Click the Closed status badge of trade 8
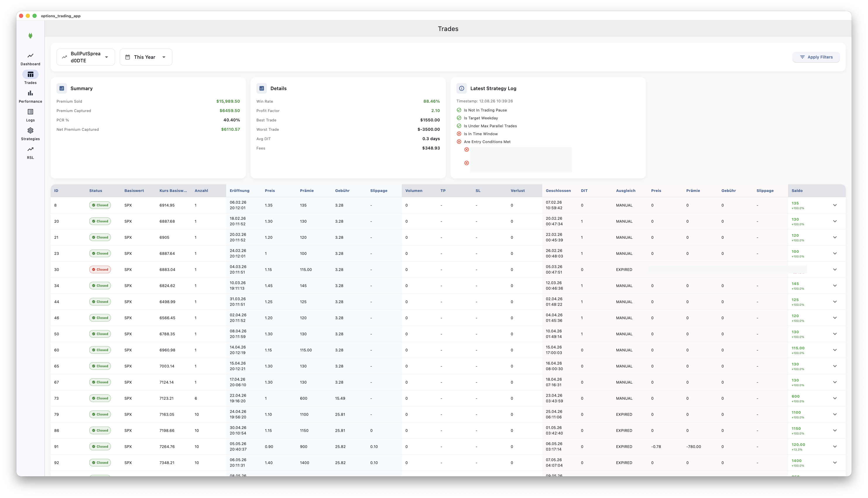 tap(100, 205)
